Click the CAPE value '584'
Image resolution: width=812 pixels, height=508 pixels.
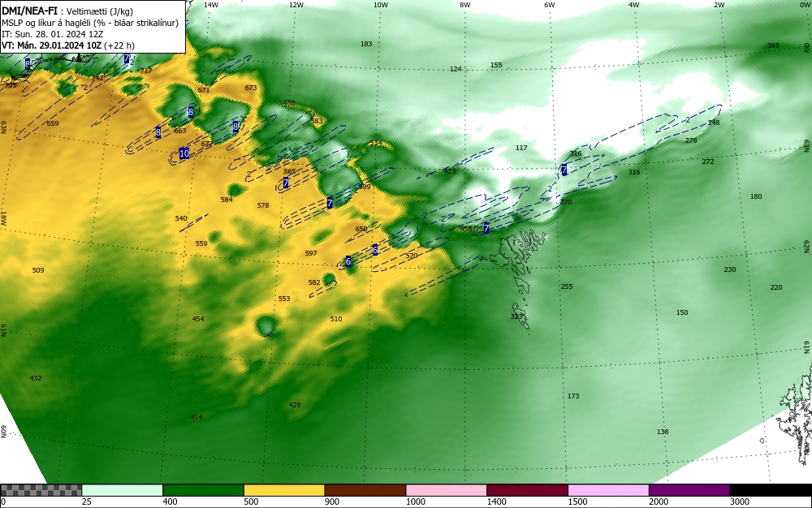click(x=227, y=200)
